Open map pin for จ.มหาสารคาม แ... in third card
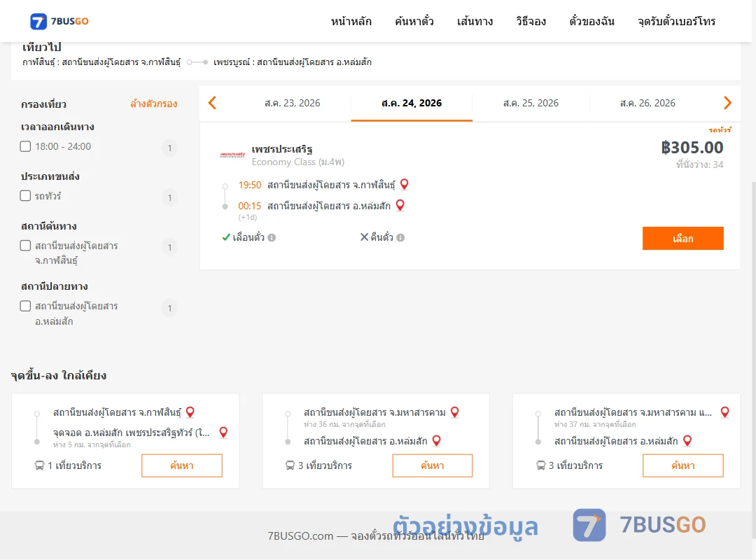The height and width of the screenshot is (560, 756). [724, 412]
